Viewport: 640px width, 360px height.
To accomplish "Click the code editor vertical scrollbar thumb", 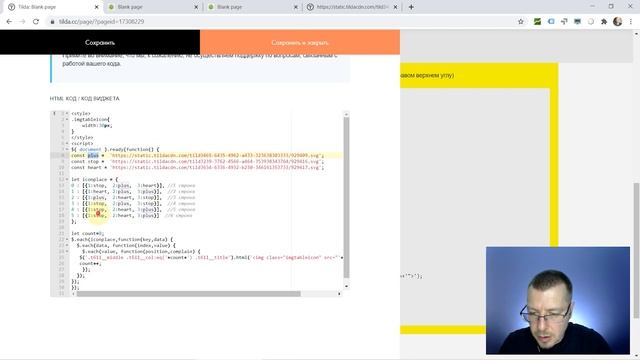I will pyautogui.click(x=347, y=198).
